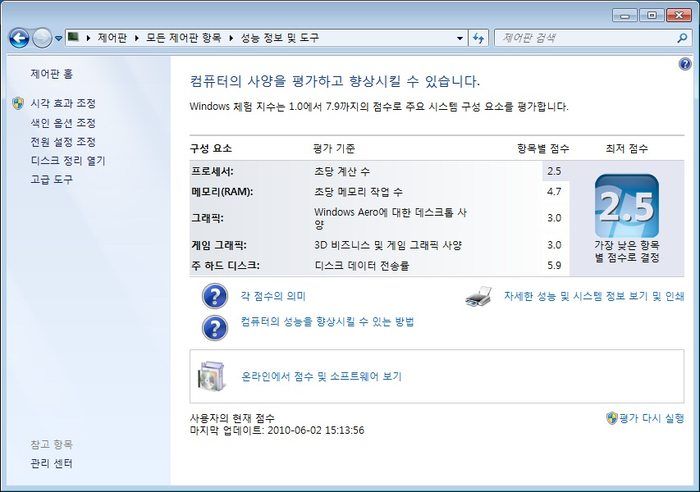Viewport: 700px width, 492px height.
Task: Click shield icon beside 시각 효과 조정
Action: [x=18, y=104]
